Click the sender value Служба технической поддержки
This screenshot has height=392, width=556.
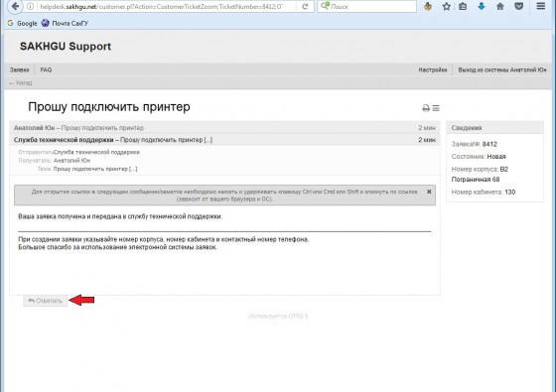(96, 152)
